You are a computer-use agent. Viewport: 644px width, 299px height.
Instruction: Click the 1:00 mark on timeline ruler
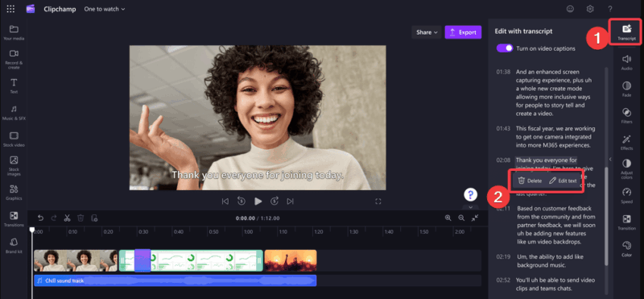point(248,232)
